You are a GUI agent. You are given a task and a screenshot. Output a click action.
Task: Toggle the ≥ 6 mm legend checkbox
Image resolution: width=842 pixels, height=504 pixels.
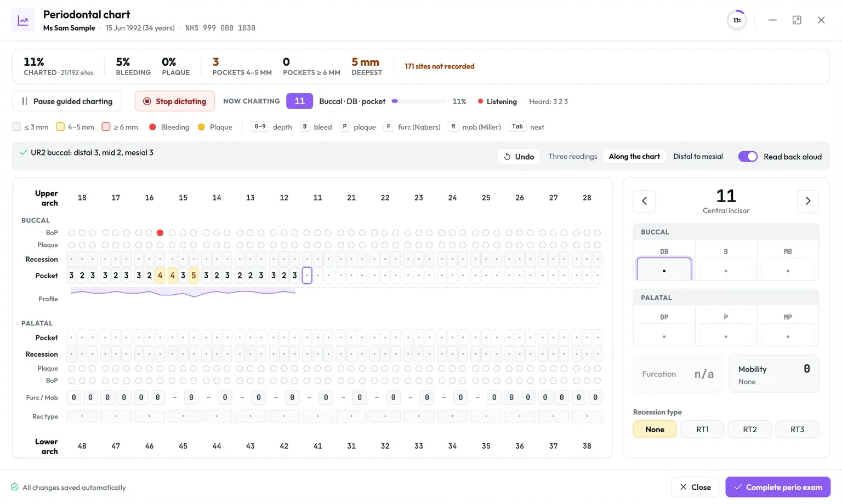106,127
